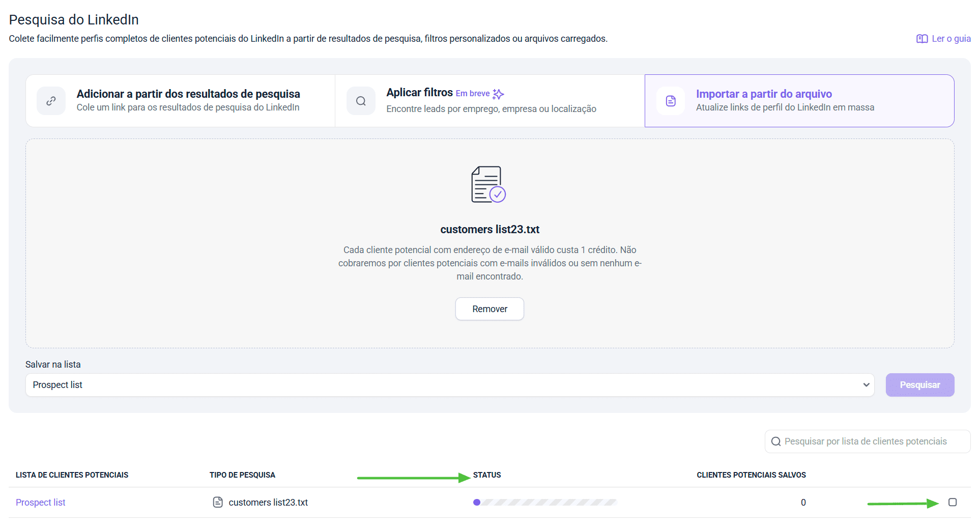980x527 pixels.
Task: Click the file icon beside customers list23.txt row
Action: point(218,503)
